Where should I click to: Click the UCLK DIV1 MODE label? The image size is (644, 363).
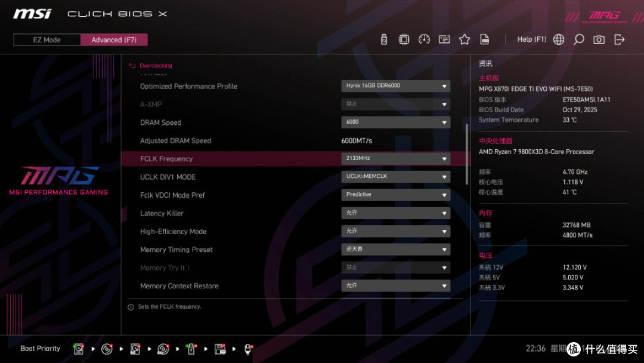click(x=168, y=177)
